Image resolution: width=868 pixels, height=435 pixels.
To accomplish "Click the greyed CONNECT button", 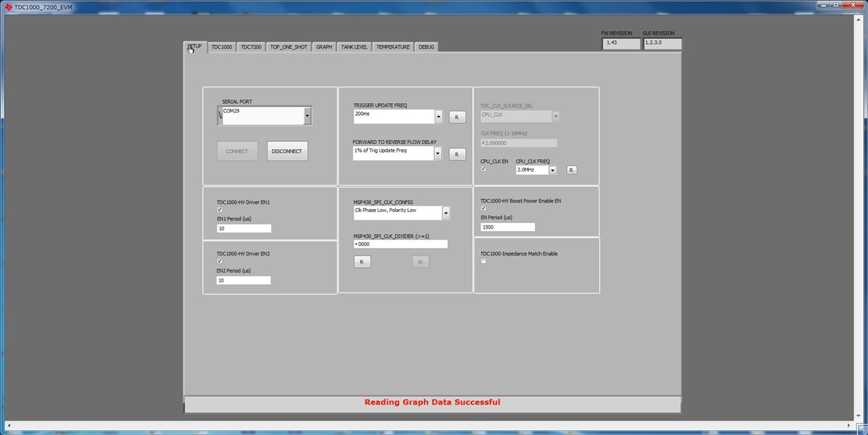I will [x=237, y=151].
